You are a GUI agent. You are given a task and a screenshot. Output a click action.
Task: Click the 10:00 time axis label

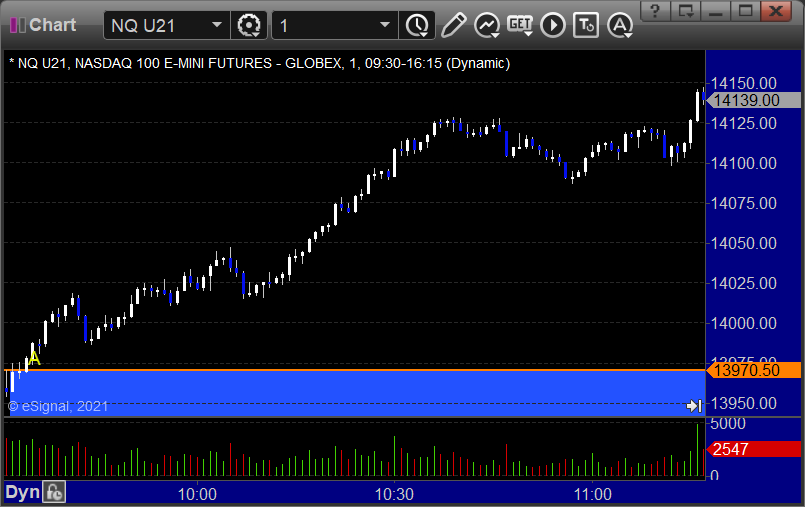coord(197,494)
